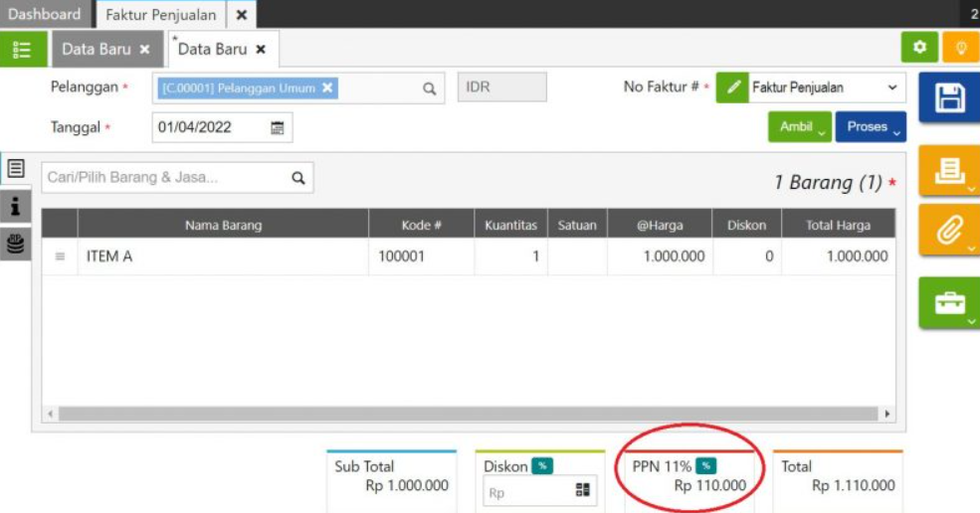Click the orange paperclip attachment icon
The image size is (980, 513).
pos(949,230)
